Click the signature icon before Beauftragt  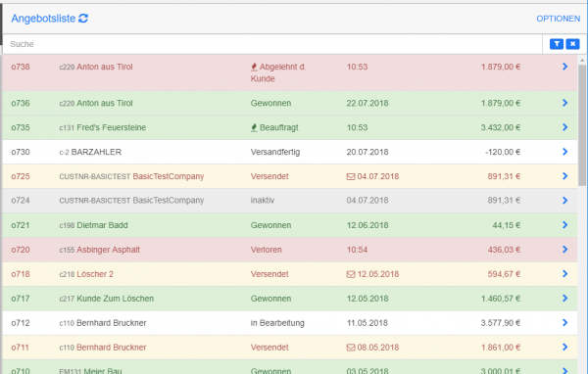(254, 127)
